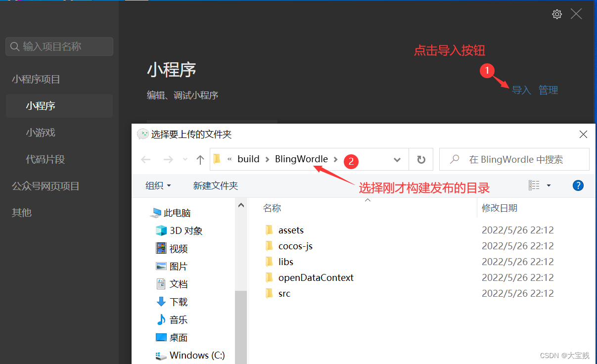Click the view layout icon in toolbar

(534, 185)
